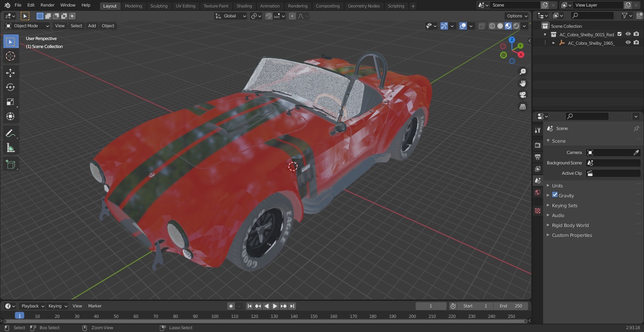This screenshot has height=332, width=644.
Task: Hide AC_Cobra_Shelby_1965_ object with eye icon
Action: coord(628,42)
